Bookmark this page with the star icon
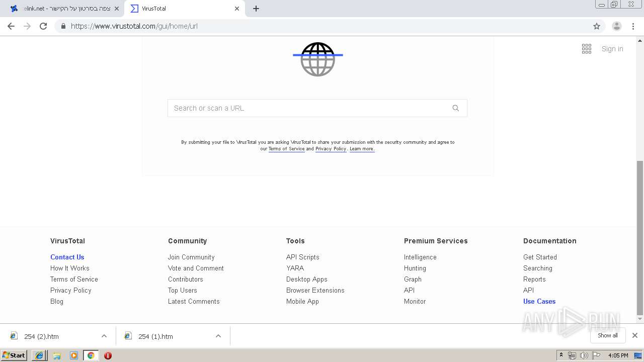The height and width of the screenshot is (362, 644). point(597,26)
